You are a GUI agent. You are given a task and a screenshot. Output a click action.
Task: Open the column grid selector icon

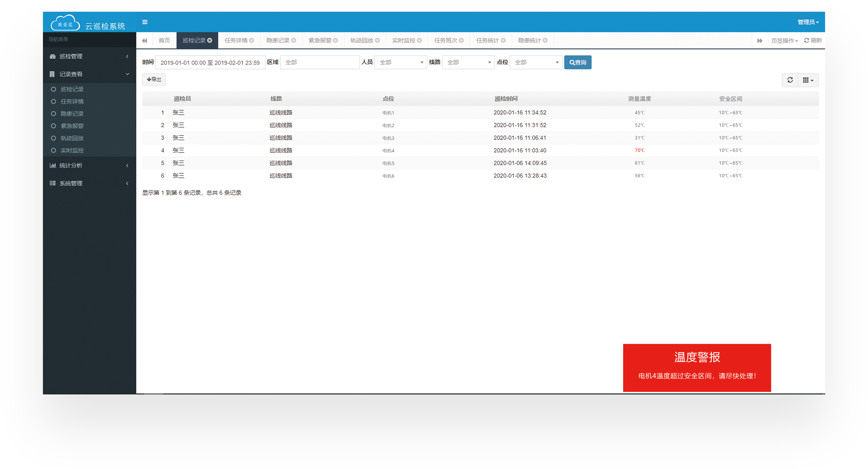point(808,80)
